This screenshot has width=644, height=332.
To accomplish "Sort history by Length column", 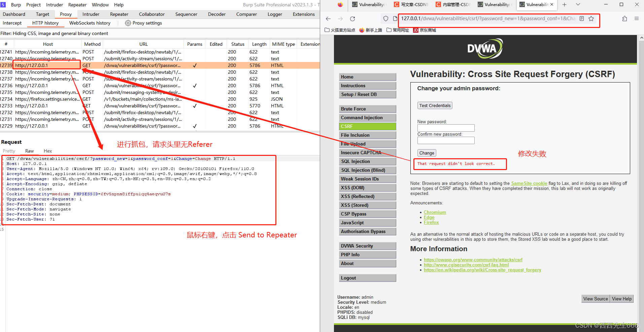I will [259, 44].
